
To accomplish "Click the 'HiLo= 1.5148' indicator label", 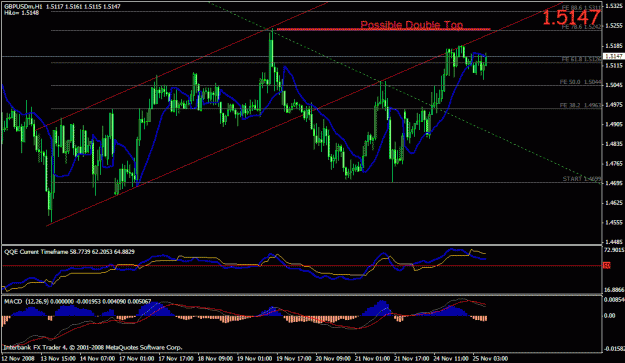I will (22, 13).
